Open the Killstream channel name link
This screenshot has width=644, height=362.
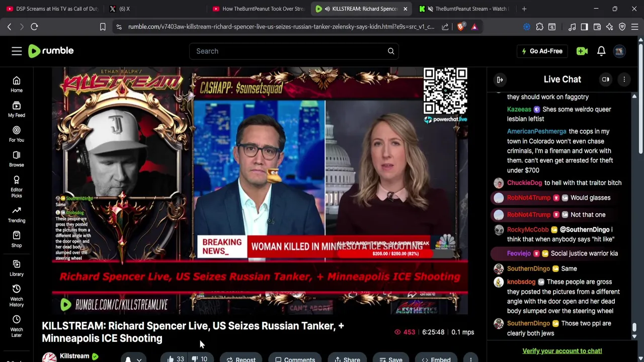pyautogui.click(x=74, y=356)
